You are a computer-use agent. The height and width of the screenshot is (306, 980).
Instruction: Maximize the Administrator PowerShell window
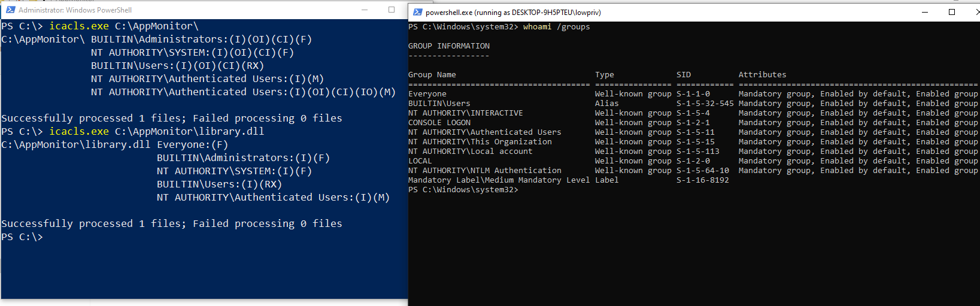(x=392, y=10)
